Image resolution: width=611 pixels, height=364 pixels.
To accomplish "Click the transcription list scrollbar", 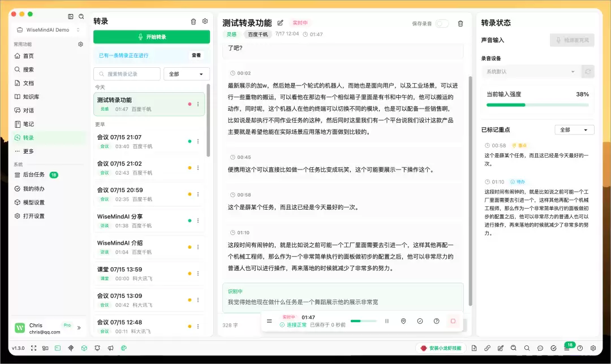I will (208, 120).
